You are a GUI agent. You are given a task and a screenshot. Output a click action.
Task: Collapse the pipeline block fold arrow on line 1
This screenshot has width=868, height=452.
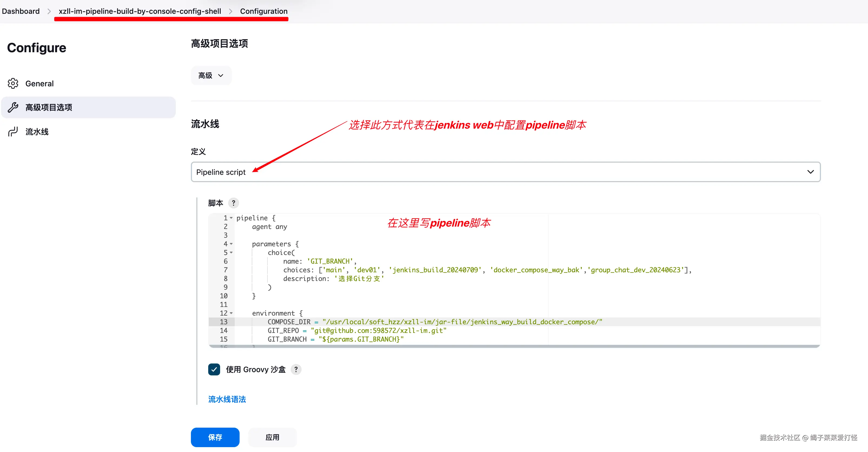click(x=231, y=218)
